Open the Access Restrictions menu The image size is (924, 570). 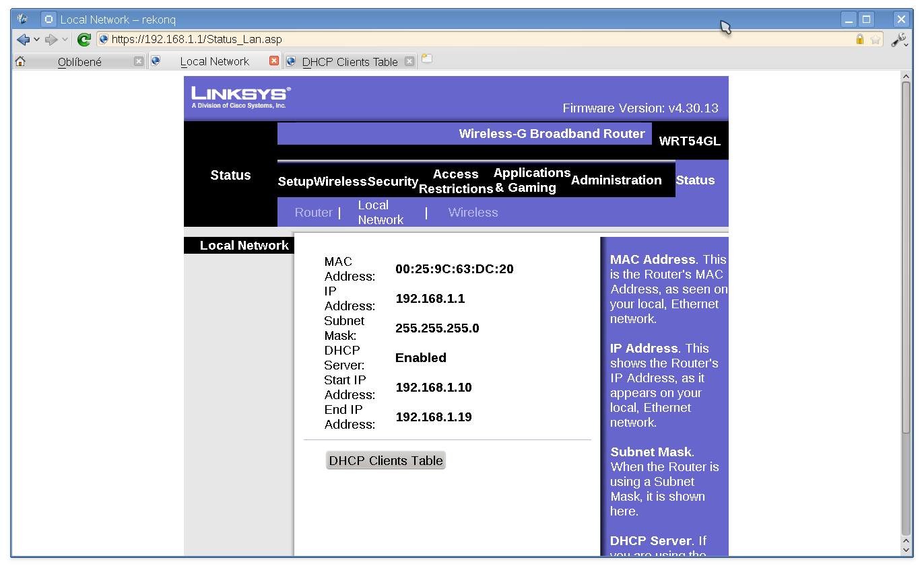coord(456,182)
